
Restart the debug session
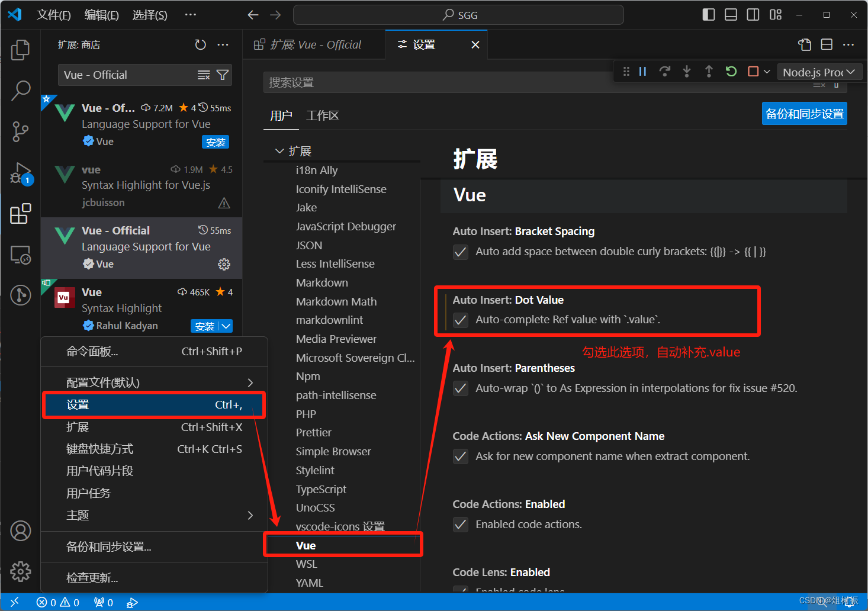pos(731,72)
